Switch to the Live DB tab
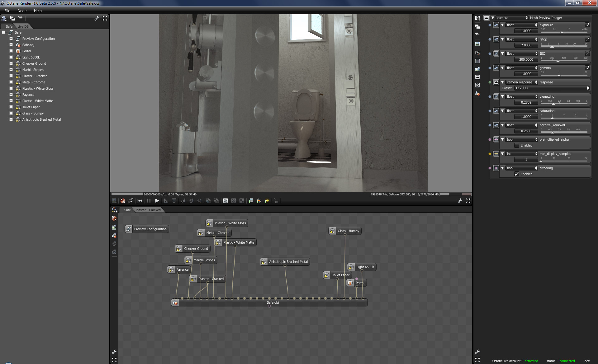 tap(23, 26)
